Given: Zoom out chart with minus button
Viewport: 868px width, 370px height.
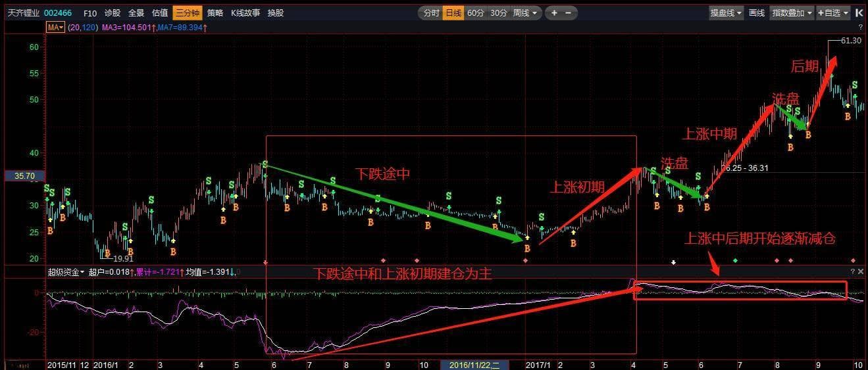Looking at the screenshot, I should point(569,12).
